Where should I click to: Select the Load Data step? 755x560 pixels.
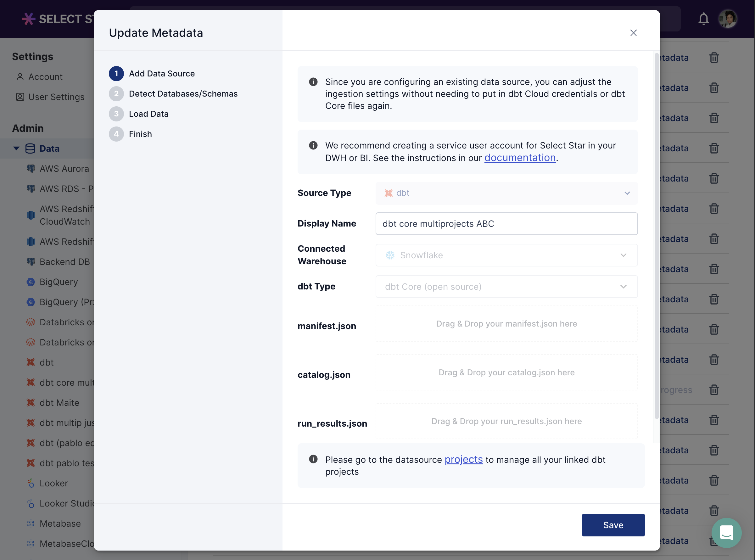tap(148, 114)
